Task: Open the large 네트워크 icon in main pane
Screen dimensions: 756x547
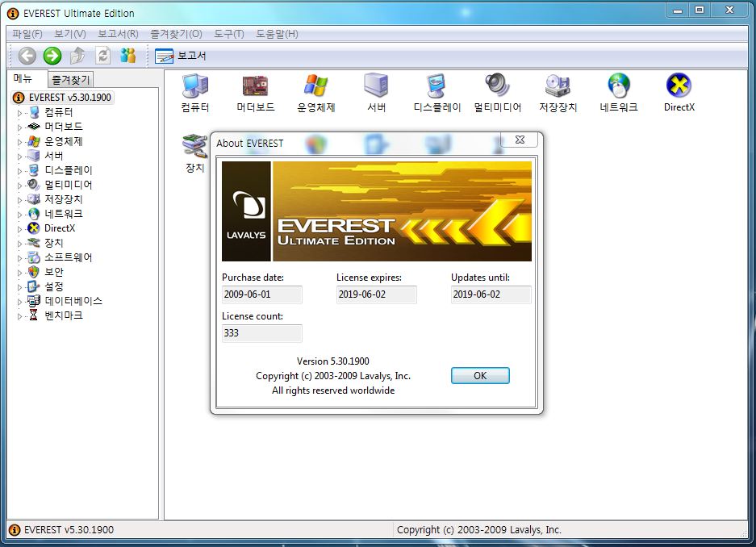Action: (x=619, y=94)
